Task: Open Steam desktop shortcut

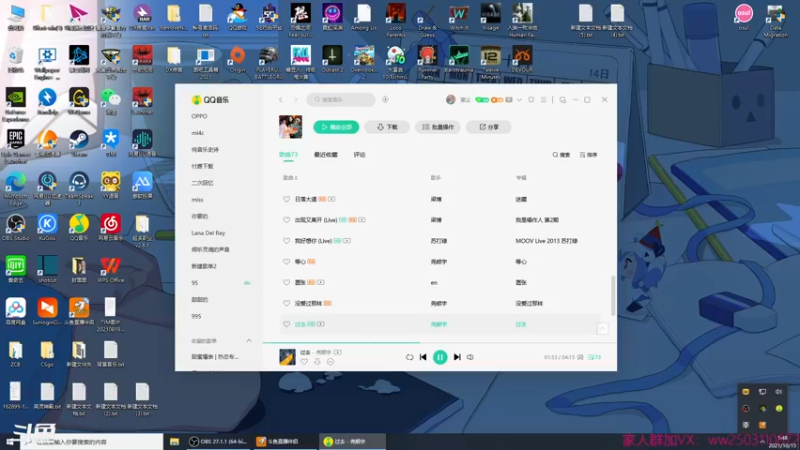Action: 79,143
